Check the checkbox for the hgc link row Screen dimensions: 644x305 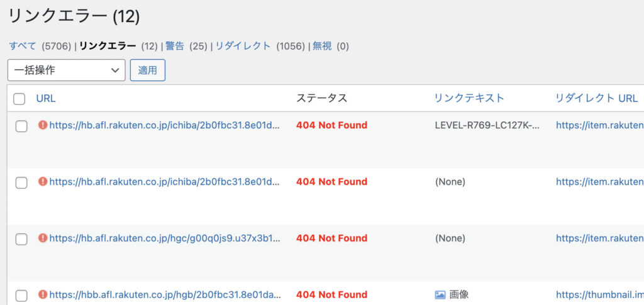coord(21,240)
